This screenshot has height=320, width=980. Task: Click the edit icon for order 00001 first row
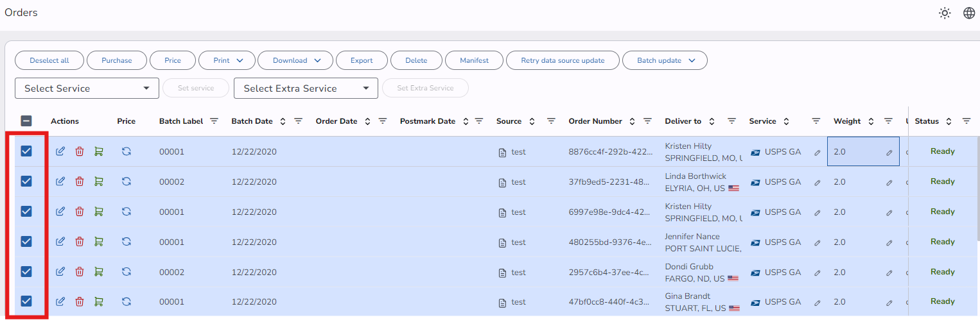pyautogui.click(x=60, y=151)
